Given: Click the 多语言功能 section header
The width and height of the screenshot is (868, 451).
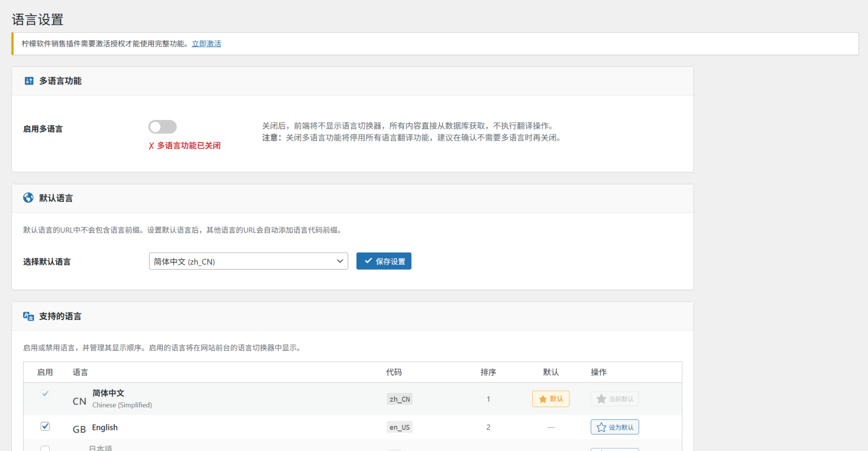Looking at the screenshot, I should point(60,81).
